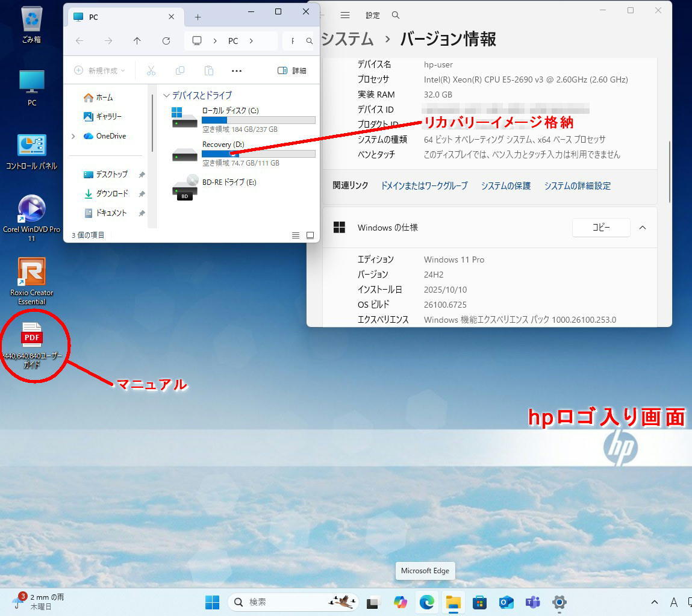Screen dimensions: 692x616
Task: Click PC in the address breadcrumb
Action: coord(233,41)
